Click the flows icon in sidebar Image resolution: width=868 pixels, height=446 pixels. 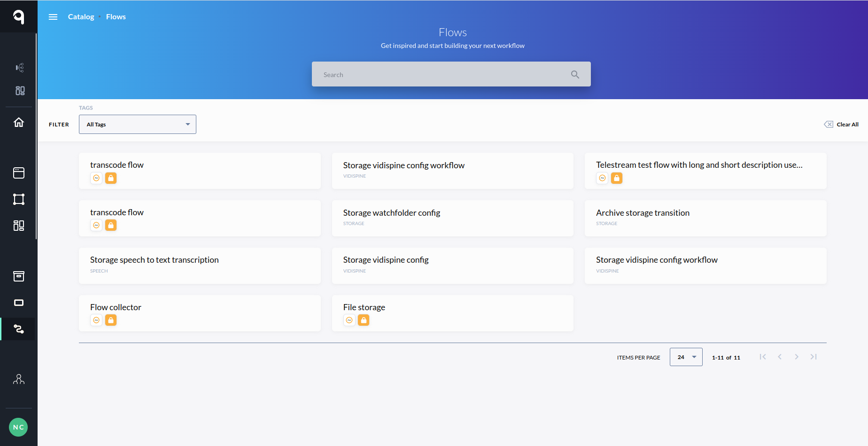click(x=19, y=329)
